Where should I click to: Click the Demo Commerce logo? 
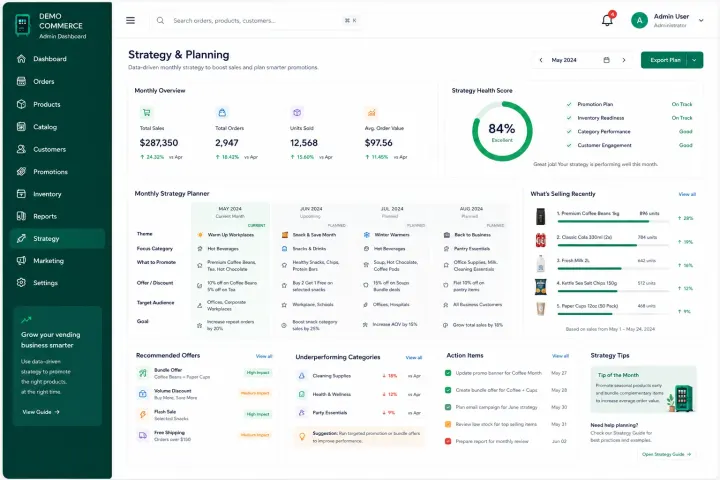(x=22, y=25)
